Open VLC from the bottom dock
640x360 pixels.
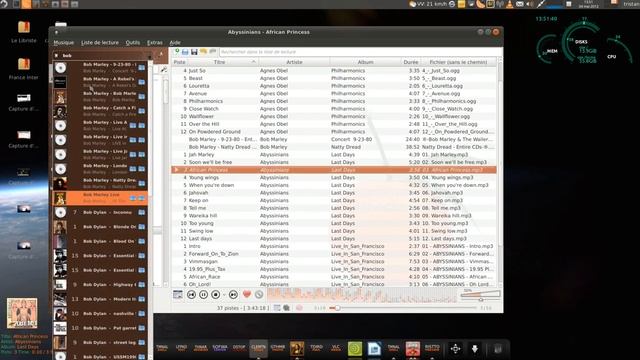pyautogui.click(x=336, y=348)
